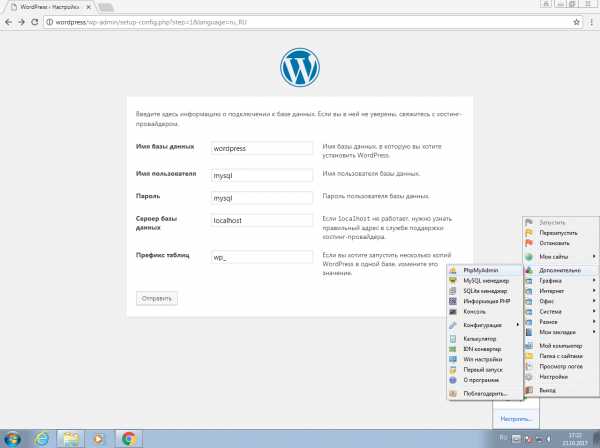600x448 pixels.
Task: Bookmark the page with the star icon
Action: point(574,23)
